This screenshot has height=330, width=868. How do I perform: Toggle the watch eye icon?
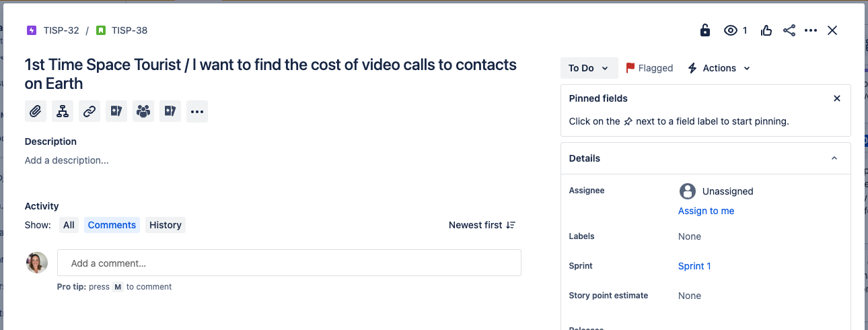point(731,30)
